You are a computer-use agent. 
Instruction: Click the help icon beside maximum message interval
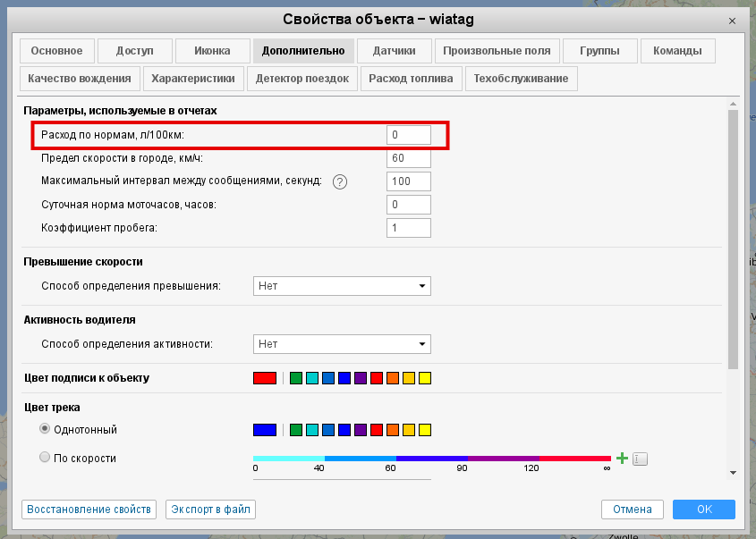pyautogui.click(x=339, y=181)
